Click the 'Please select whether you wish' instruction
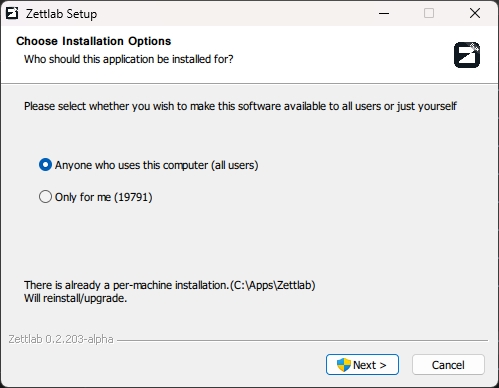This screenshot has height=388, width=499. (x=240, y=106)
